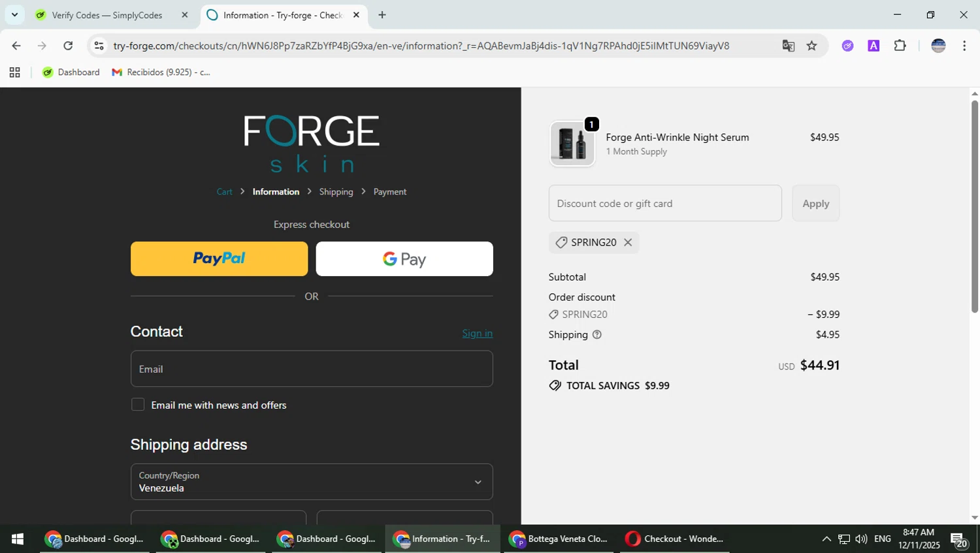Viewport: 980px width, 553px height.
Task: Open the purple circular extension icon
Action: tap(847, 46)
